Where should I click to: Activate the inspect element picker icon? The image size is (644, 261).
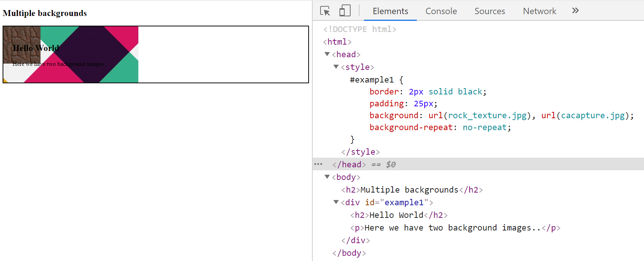325,11
